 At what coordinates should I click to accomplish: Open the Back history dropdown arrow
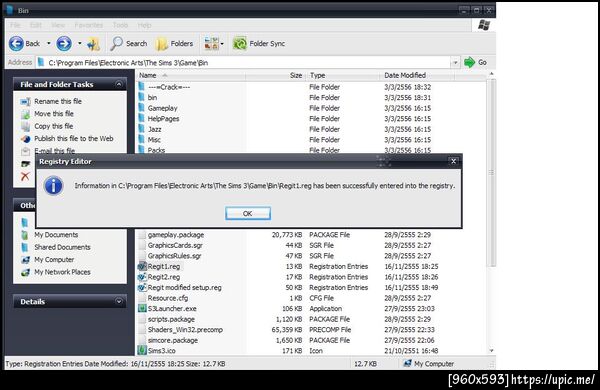pyautogui.click(x=49, y=44)
